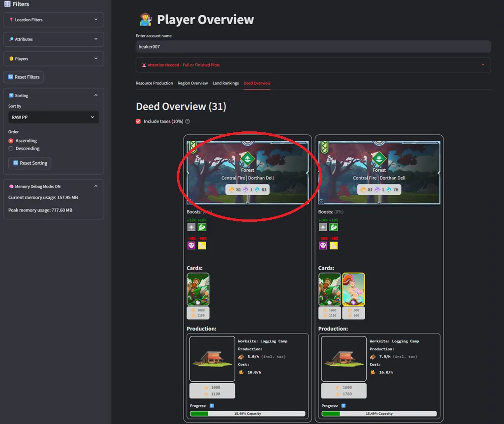Screen dimensions: 504x424
Task: Click the first deed's gray rarity boost icon
Action: [x=191, y=227]
